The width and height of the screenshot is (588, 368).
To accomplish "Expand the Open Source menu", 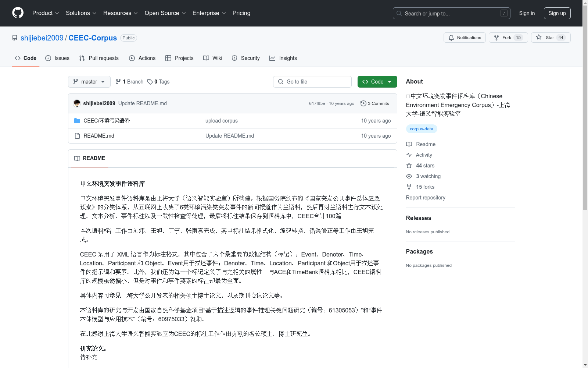I will 165,13.
